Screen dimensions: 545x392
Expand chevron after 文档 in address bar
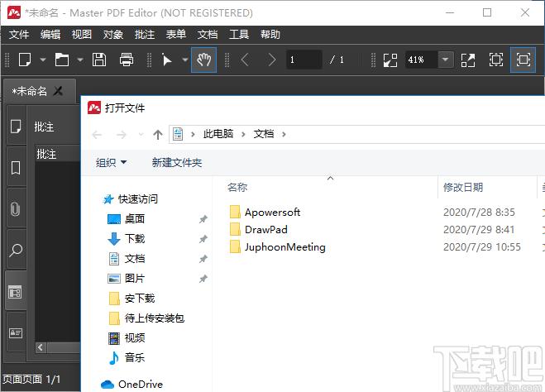tap(284, 135)
